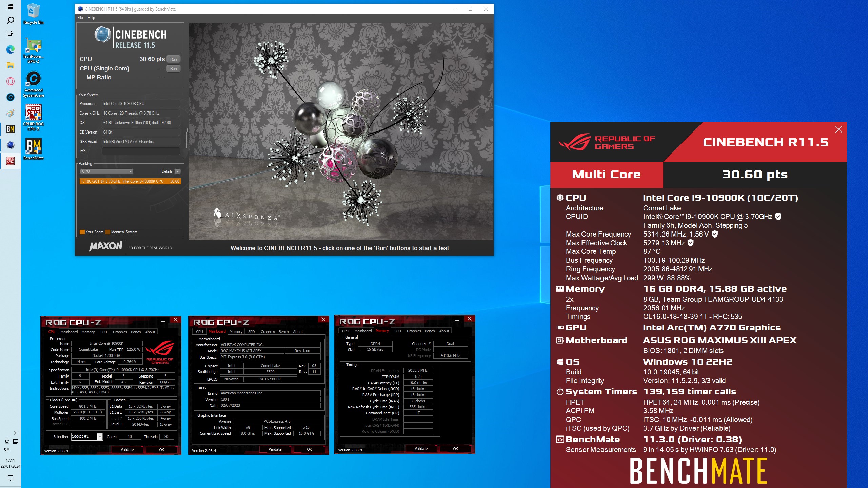The image size is (868, 488).
Task: Open Advanced SystemCare desktop shortcut
Action: pyautogui.click(x=33, y=84)
